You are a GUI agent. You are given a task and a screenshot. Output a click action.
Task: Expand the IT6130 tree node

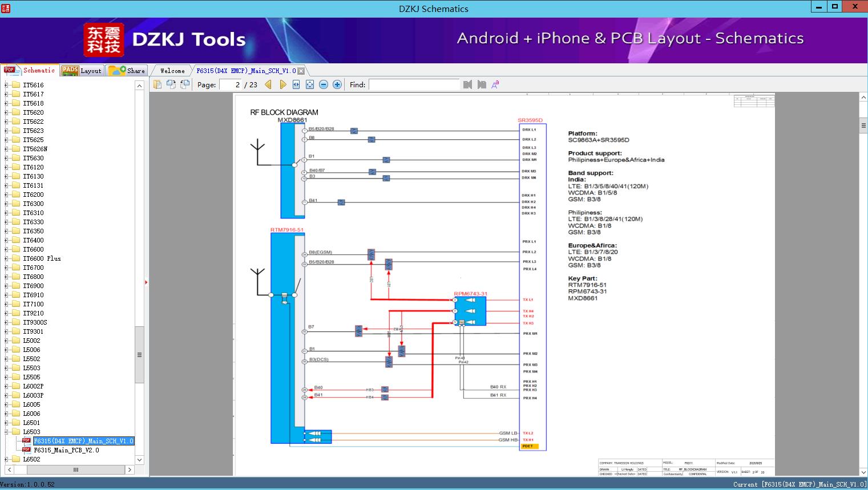(6, 176)
